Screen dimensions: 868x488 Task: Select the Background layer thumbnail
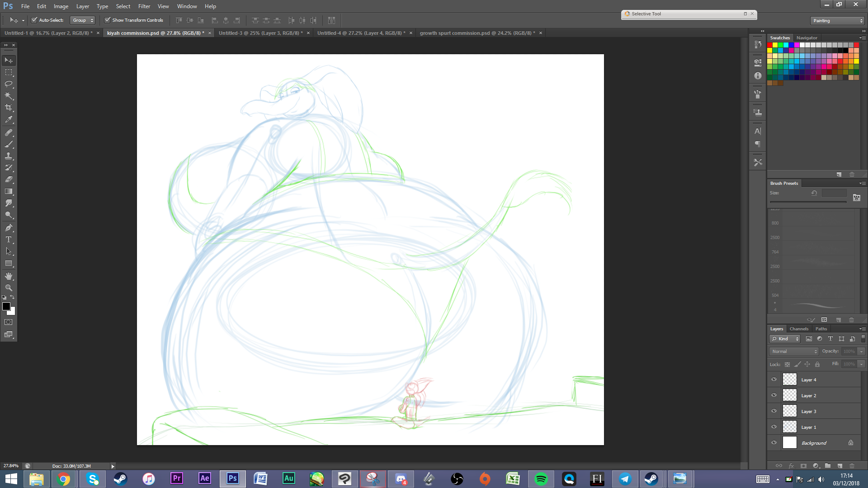[x=789, y=443]
